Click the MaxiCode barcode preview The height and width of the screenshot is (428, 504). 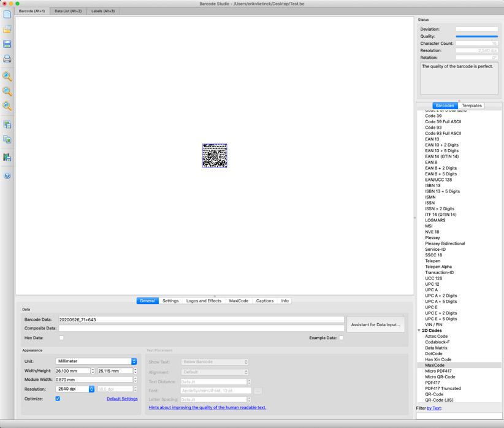click(x=215, y=156)
